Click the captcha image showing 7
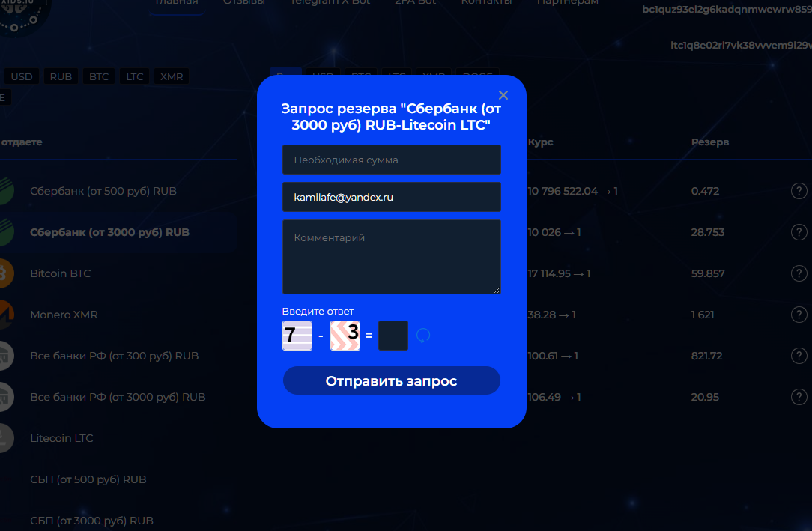This screenshot has height=531, width=812. [x=297, y=336]
